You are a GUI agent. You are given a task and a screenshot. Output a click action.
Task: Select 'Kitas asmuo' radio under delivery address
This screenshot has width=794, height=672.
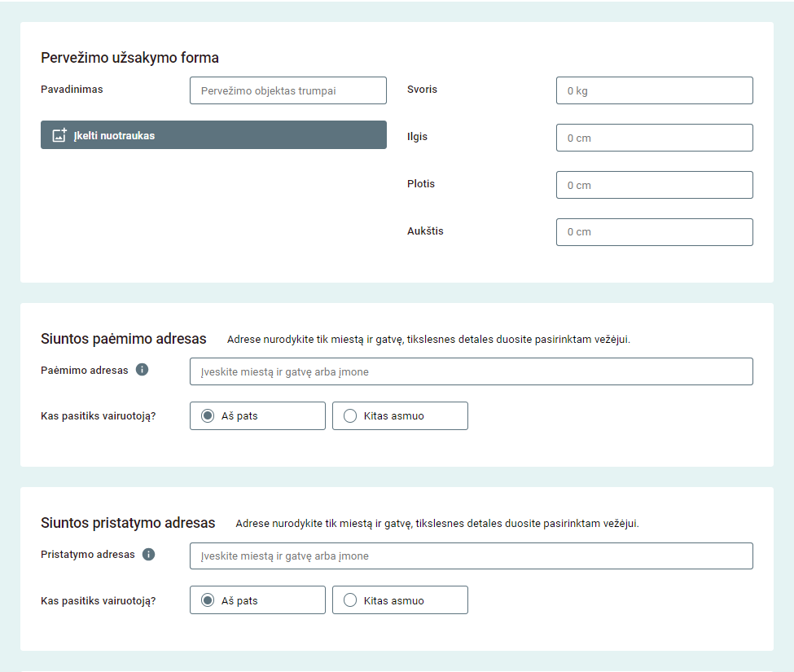(350, 600)
